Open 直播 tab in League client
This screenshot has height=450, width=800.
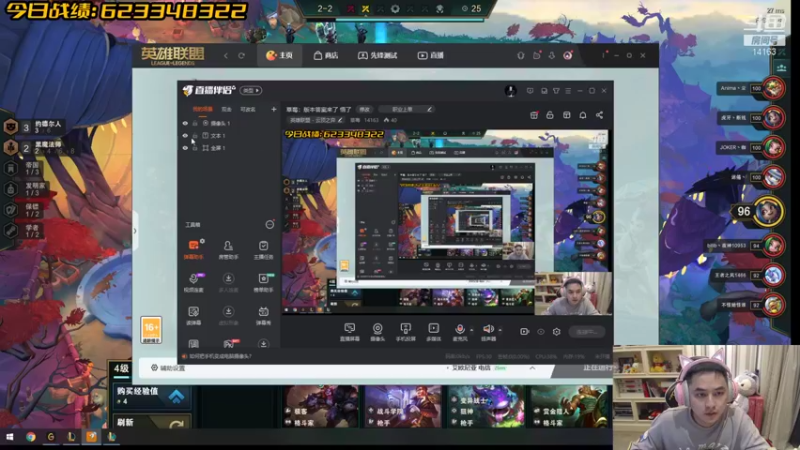tap(431, 55)
